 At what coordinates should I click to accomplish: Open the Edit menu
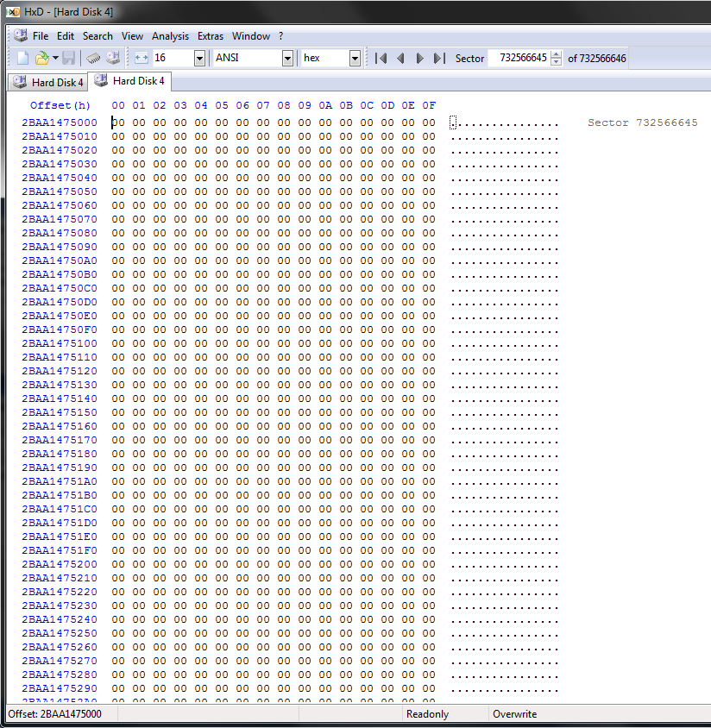click(x=66, y=36)
